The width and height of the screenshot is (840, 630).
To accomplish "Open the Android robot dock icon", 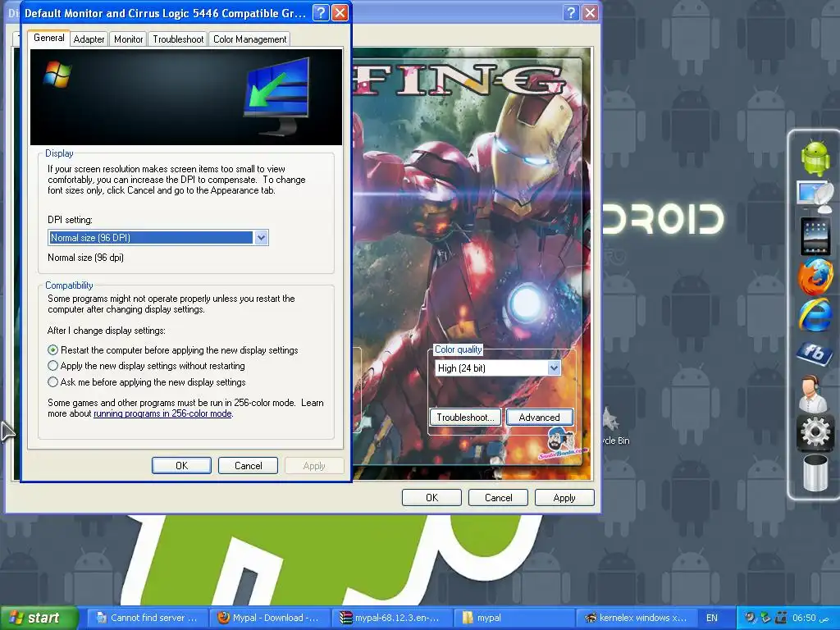I will tap(815, 157).
